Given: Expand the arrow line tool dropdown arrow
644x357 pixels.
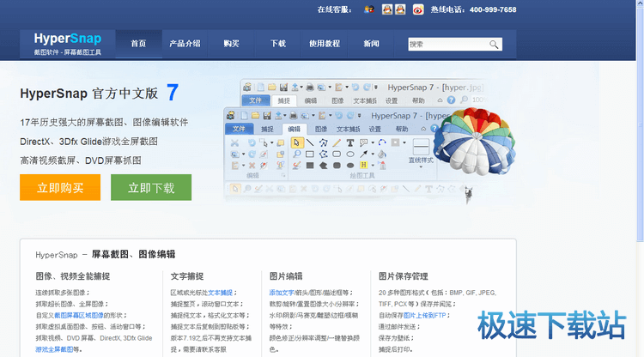Looking at the screenshot, I should click(373, 154).
